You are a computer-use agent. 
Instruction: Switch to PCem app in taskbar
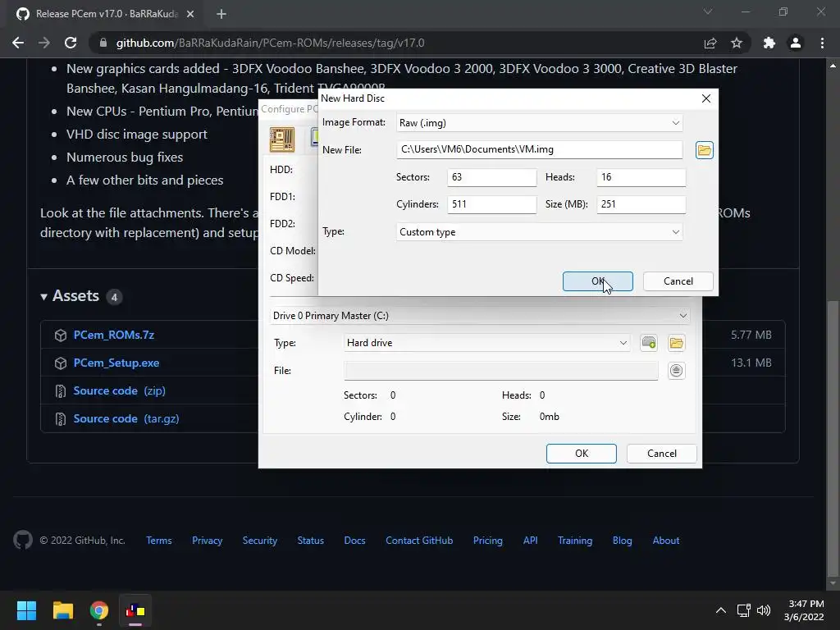coord(135,610)
